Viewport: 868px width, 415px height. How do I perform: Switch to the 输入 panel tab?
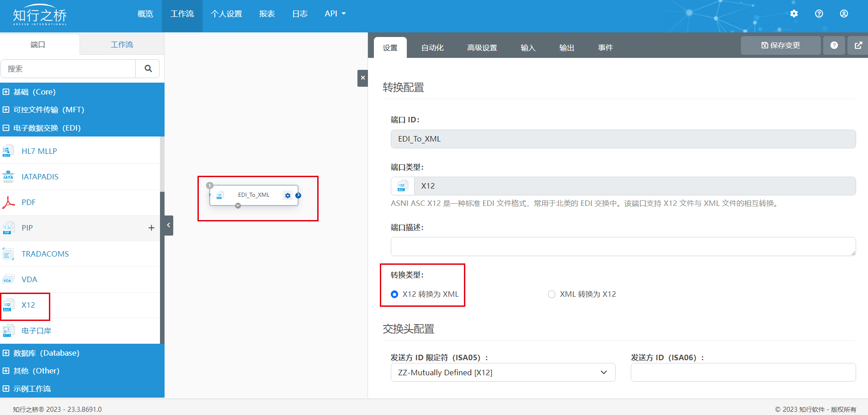pos(528,47)
